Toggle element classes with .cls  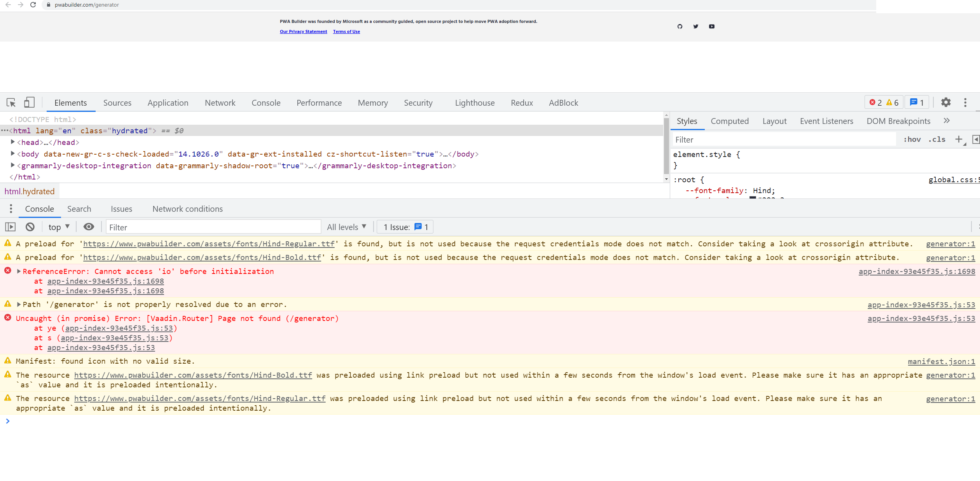pos(937,139)
